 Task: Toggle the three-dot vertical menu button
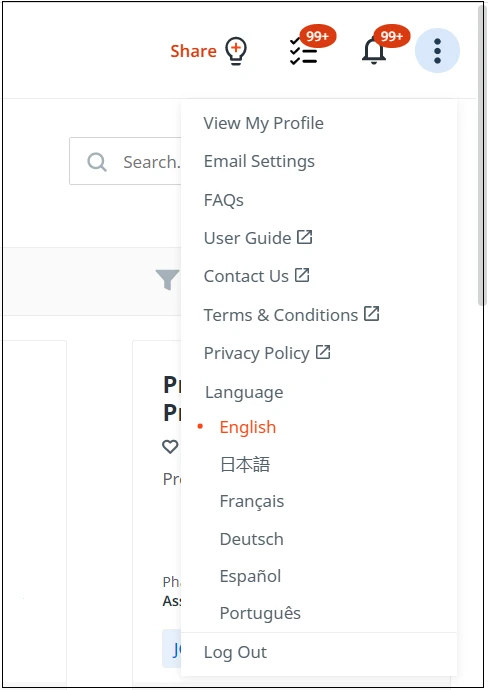pyautogui.click(x=437, y=51)
